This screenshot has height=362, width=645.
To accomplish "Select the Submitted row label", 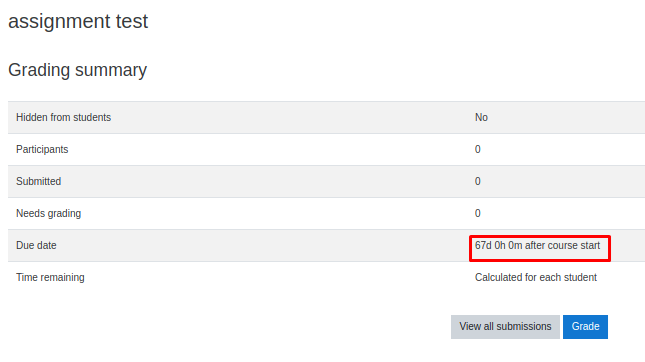I will point(38,181).
